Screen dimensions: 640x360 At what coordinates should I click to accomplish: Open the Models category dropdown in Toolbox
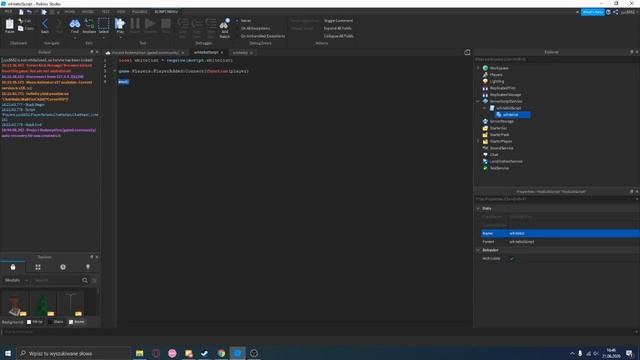[x=16, y=280]
